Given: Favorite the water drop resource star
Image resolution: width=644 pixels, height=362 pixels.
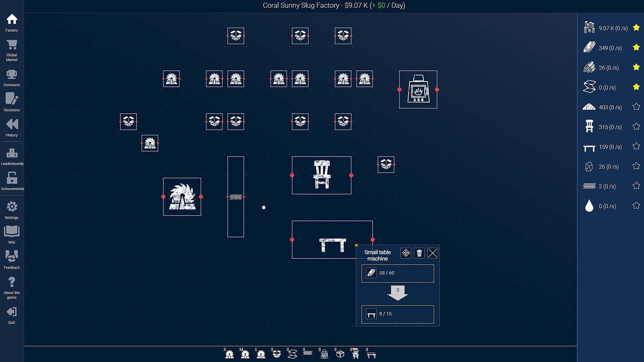Looking at the screenshot, I should (x=636, y=206).
